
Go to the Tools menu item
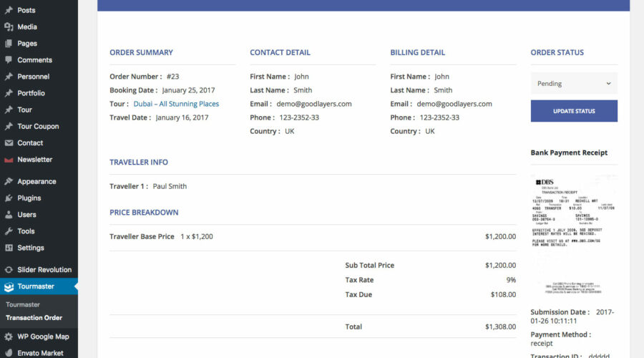pos(26,231)
